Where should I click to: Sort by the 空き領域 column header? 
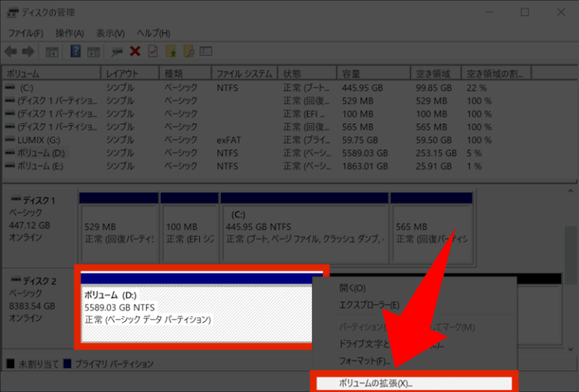437,73
